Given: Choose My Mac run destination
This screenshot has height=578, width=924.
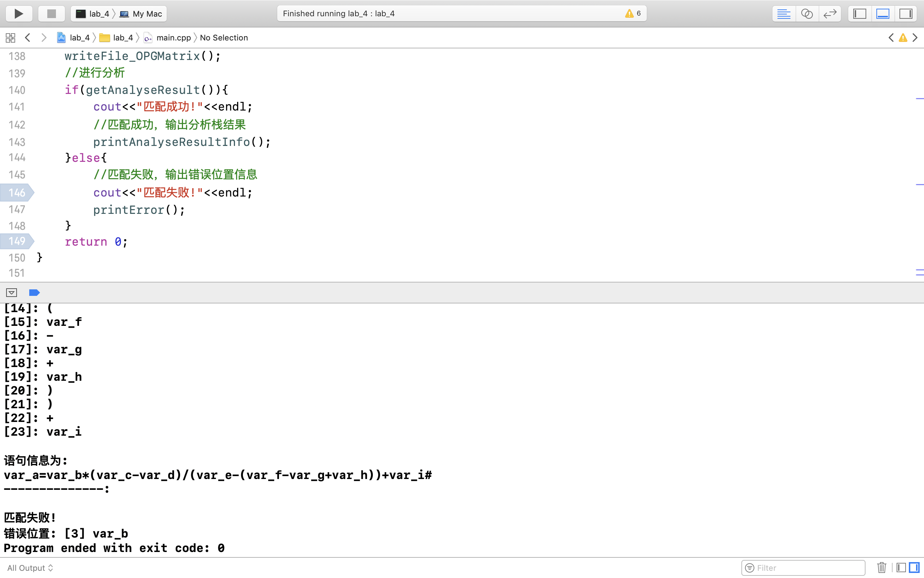Looking at the screenshot, I should (141, 14).
